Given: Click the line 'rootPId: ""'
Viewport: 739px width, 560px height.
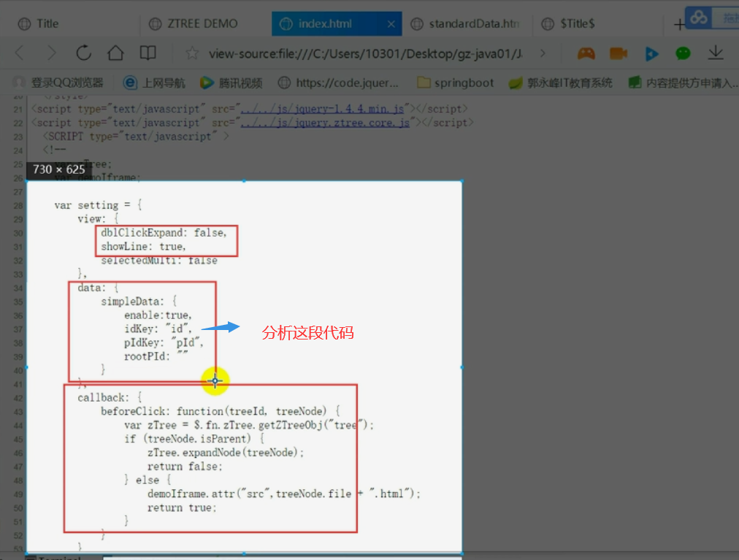Looking at the screenshot, I should click(156, 356).
